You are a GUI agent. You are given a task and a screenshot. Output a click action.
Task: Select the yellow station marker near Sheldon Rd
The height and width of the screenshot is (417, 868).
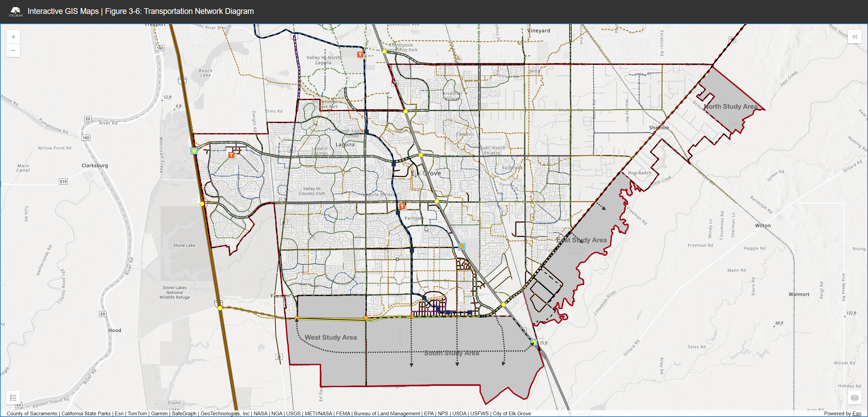(405, 111)
